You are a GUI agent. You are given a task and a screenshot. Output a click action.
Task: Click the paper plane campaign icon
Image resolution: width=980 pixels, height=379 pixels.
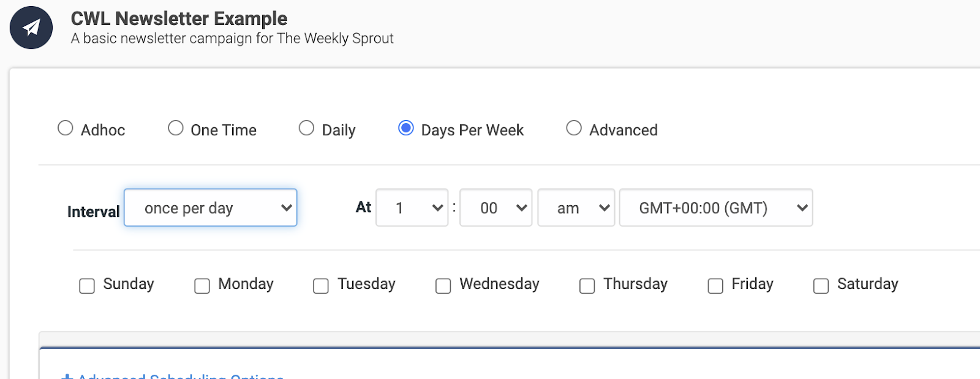click(31, 28)
